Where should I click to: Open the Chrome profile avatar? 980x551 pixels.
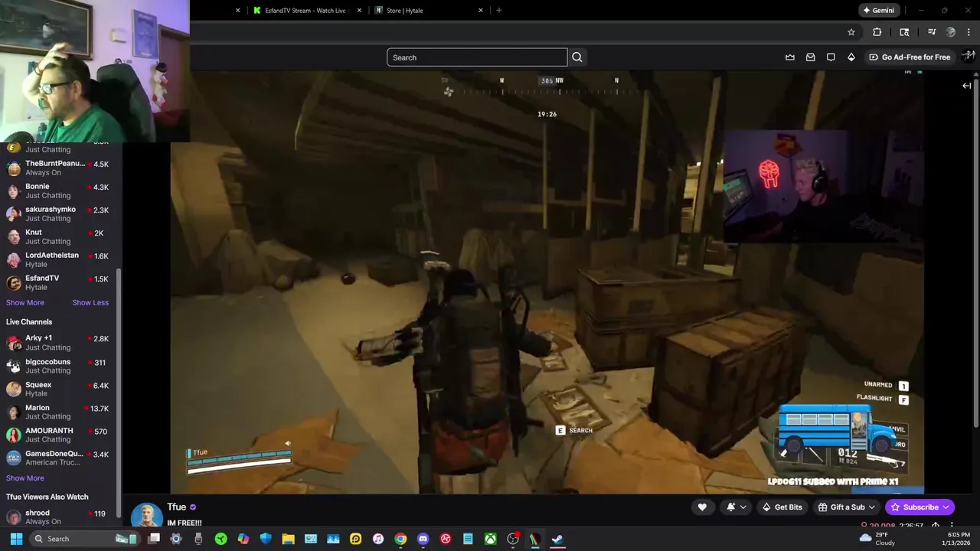[x=951, y=32]
